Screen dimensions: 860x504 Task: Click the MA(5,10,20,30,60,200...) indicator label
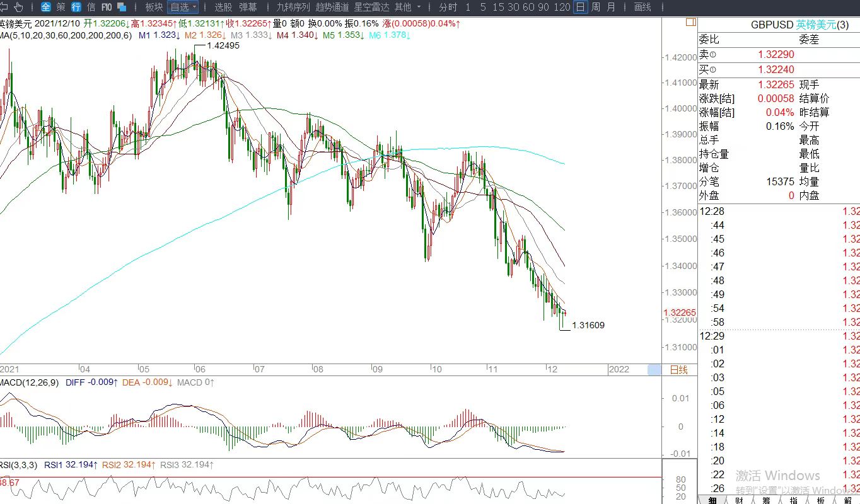tap(66, 35)
